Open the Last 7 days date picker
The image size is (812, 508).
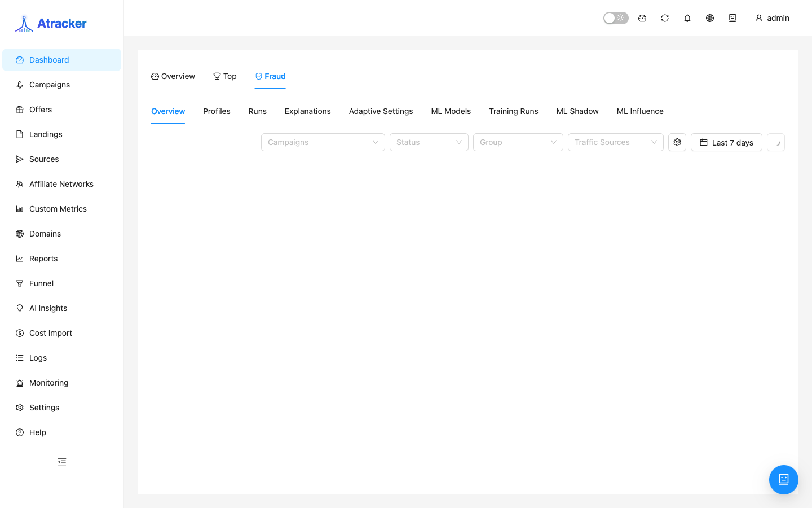pos(726,142)
